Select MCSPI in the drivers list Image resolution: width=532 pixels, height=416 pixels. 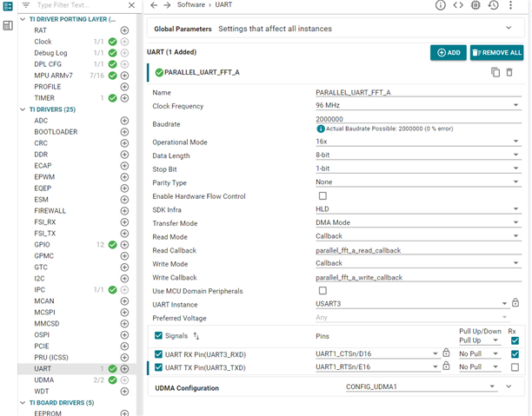[47, 311]
